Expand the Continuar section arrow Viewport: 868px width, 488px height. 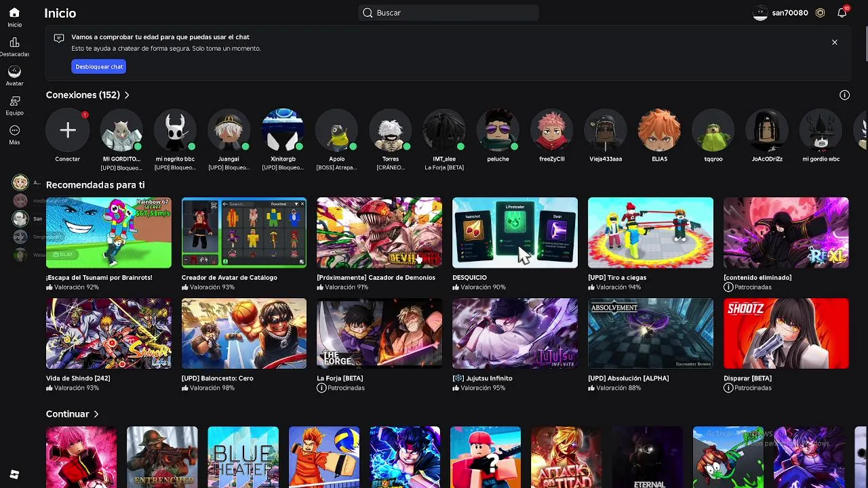click(x=96, y=414)
